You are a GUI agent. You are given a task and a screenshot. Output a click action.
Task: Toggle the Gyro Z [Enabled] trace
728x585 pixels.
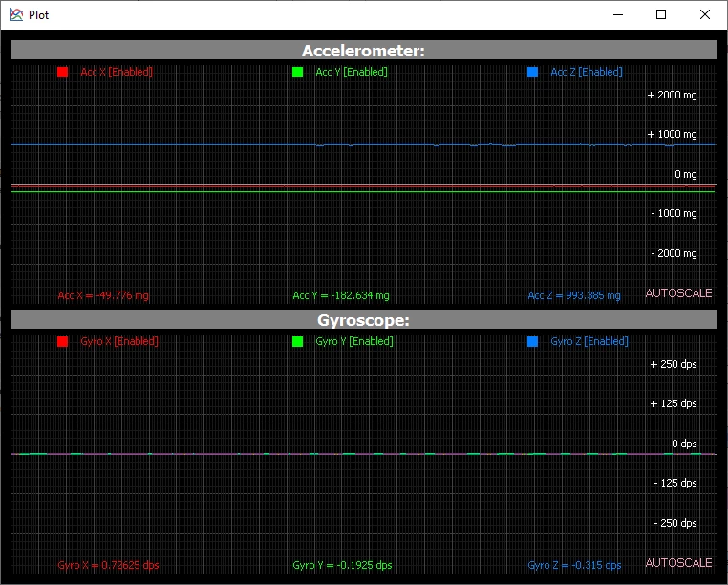coord(589,341)
